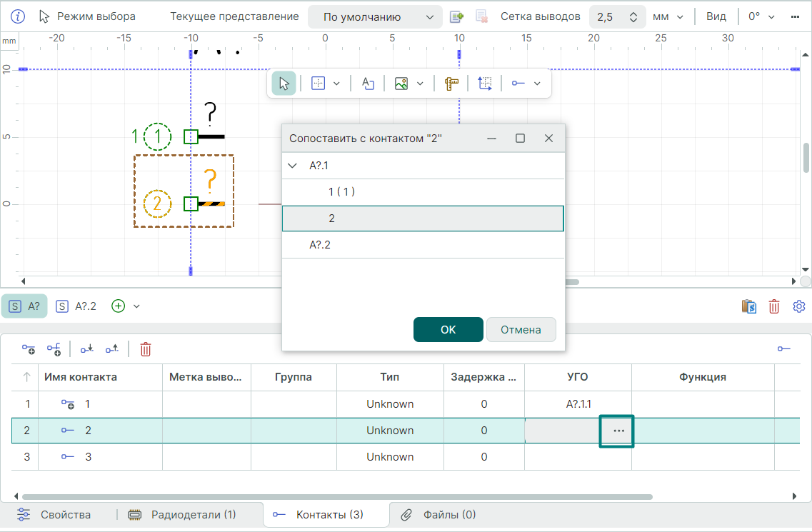Expand the rotation angle 0° dropdown
This screenshot has height=532, width=812.
(x=763, y=16)
